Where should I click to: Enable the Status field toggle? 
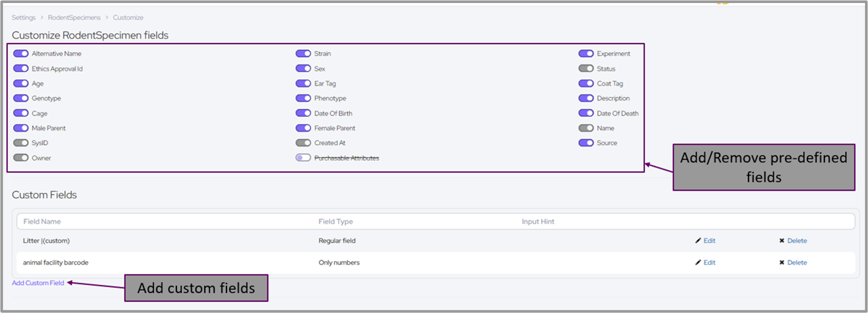[586, 68]
